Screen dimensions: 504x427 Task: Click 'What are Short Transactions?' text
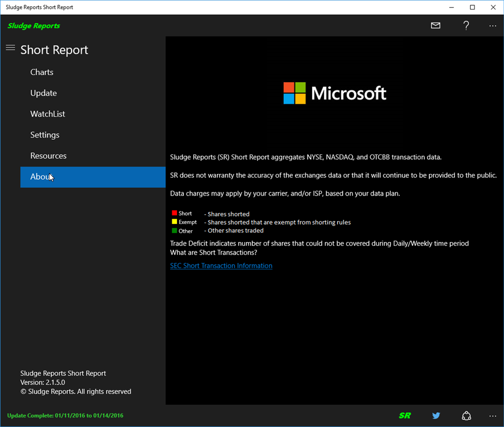(x=213, y=253)
